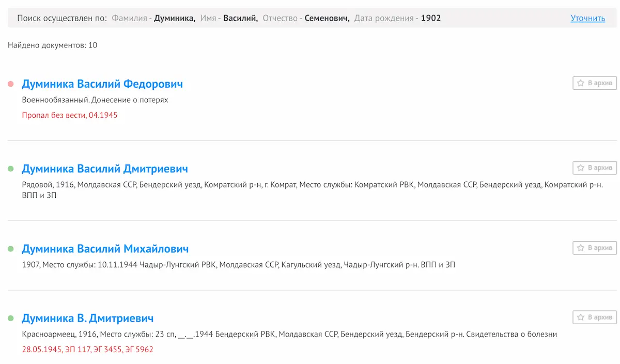The height and width of the screenshot is (364, 620).
Task: Open record Думиника Василий Дмитриевич
Action: 105,168
